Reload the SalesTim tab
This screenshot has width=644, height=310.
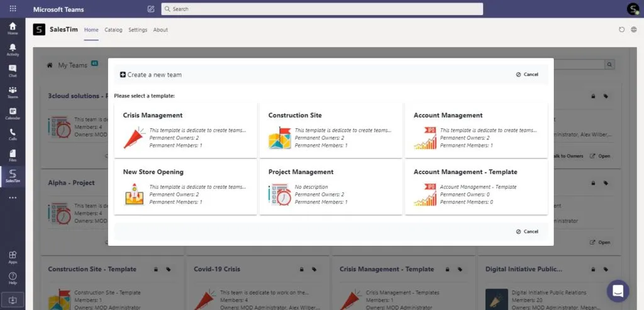point(621,30)
